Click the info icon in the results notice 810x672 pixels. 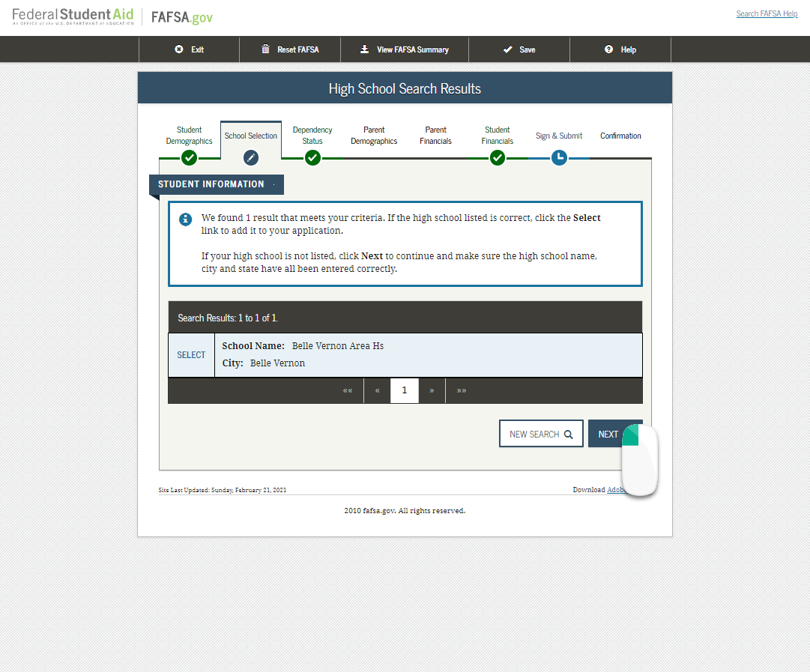tap(185, 220)
